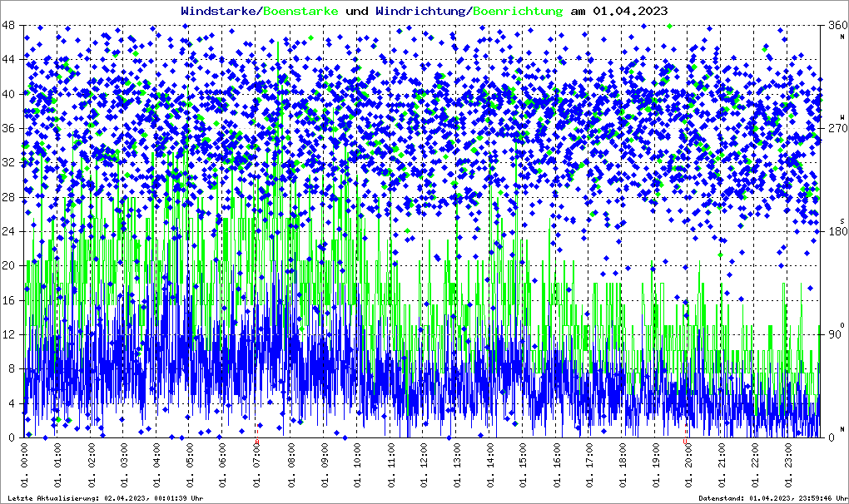Click the '8' label on left axis
849x504 pixels.
click(12, 369)
